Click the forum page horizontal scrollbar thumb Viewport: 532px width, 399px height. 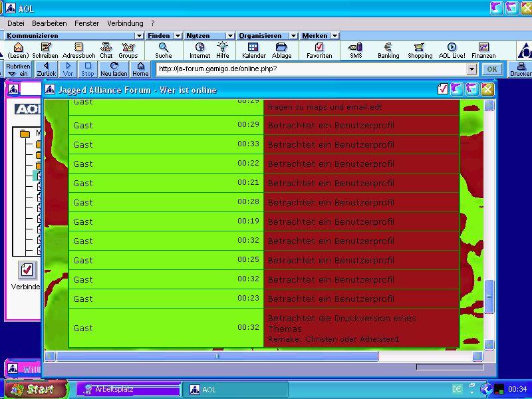click(217, 356)
